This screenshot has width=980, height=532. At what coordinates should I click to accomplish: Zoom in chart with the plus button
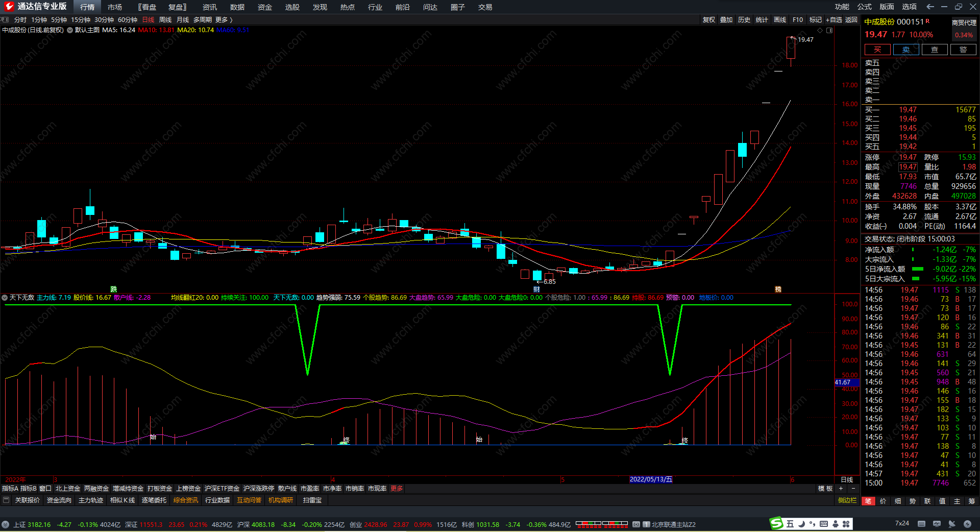(841, 489)
